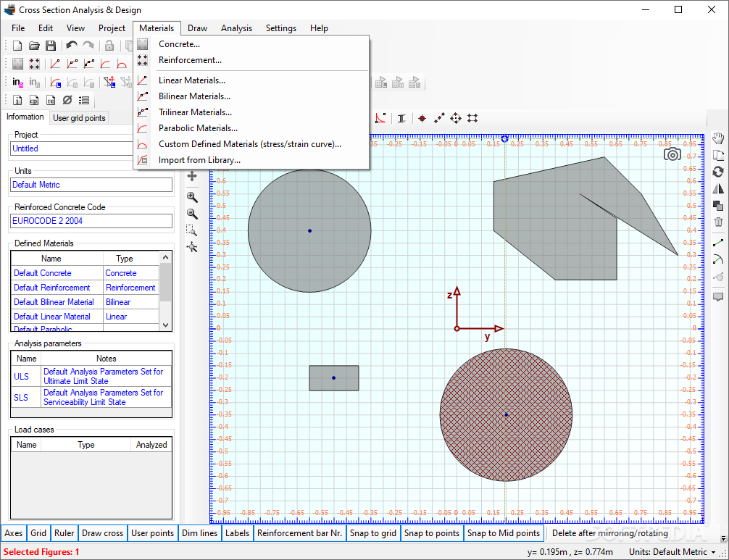
Task: Toggle Snap to Mid points
Action: pyautogui.click(x=504, y=533)
